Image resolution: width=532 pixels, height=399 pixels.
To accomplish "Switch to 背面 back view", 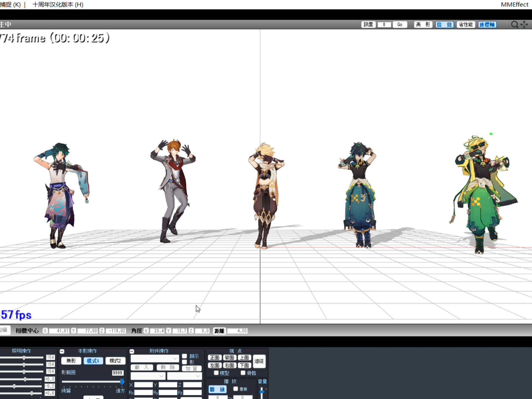I will (x=229, y=358).
